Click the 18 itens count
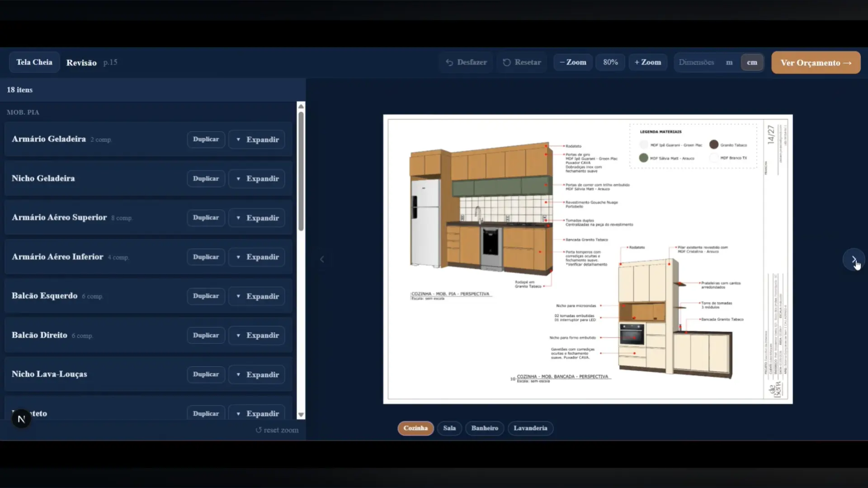This screenshot has width=868, height=488. coord(19,90)
